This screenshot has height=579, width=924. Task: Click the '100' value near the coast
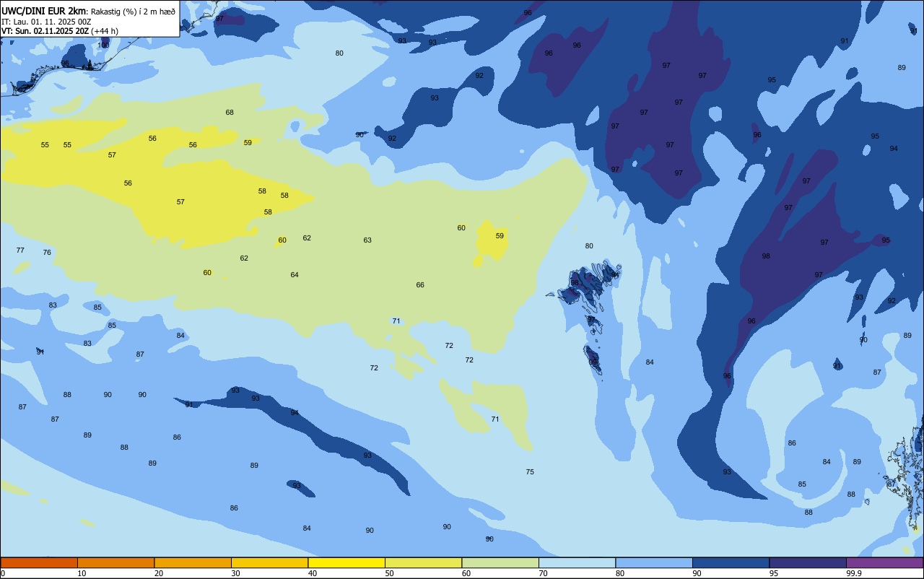coord(104,45)
